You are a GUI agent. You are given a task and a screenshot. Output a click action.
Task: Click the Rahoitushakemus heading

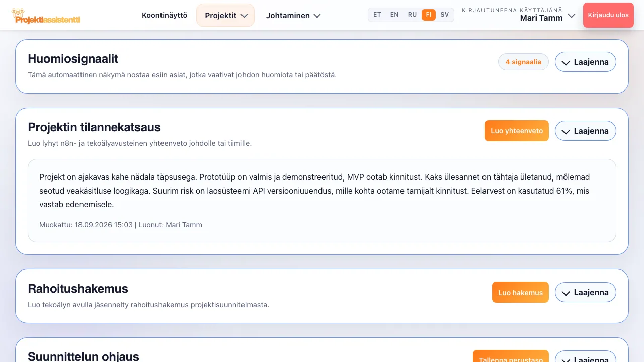click(78, 289)
